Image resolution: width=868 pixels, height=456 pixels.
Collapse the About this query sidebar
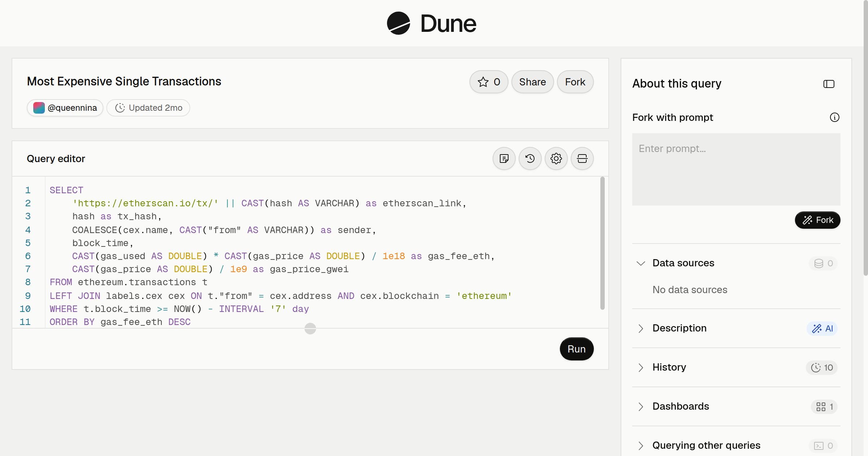click(829, 84)
